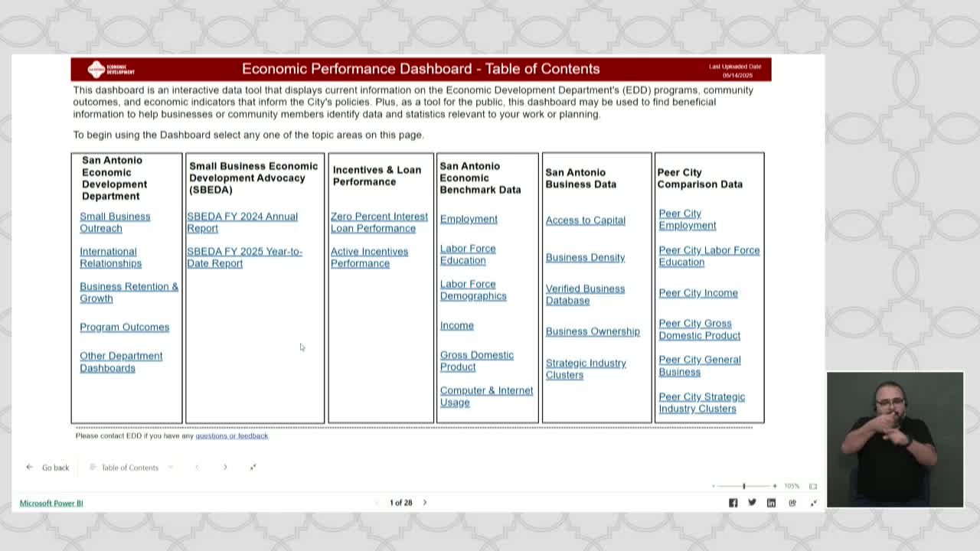This screenshot has height=551, width=980.
Task: Zoom in with the plus icon
Action: 774,486
